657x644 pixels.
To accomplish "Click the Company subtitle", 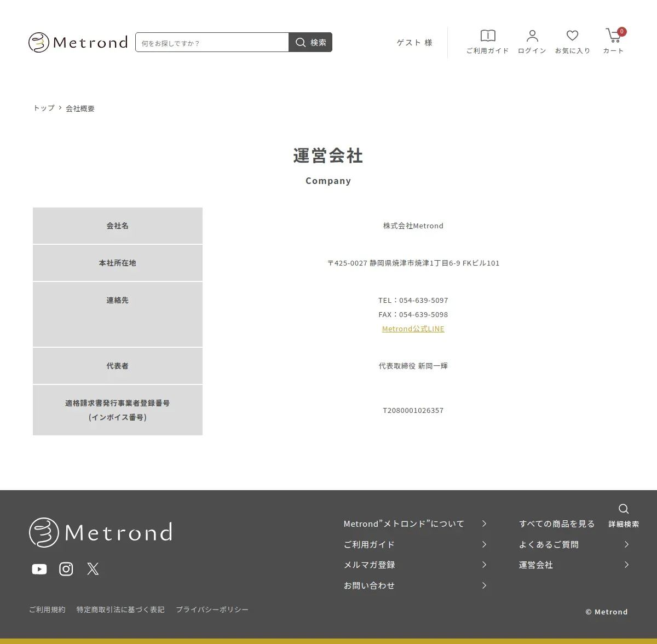I will (328, 181).
